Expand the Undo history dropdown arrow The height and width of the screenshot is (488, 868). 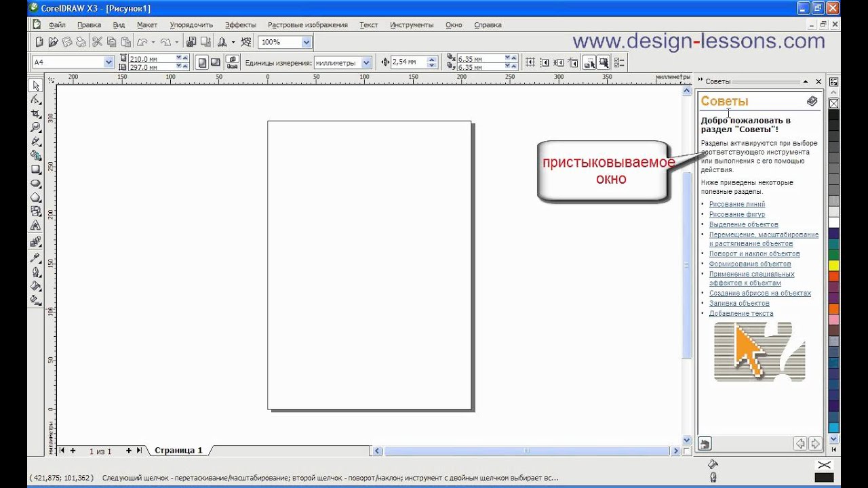click(x=153, y=42)
